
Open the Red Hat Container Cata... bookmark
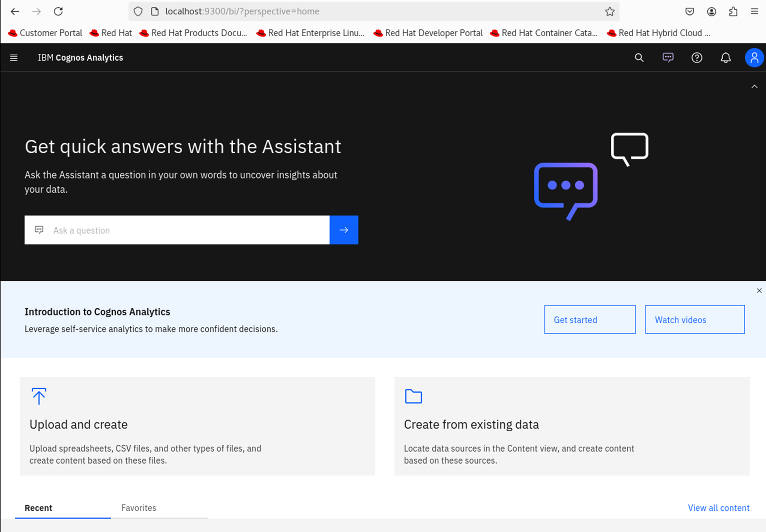pyautogui.click(x=543, y=33)
